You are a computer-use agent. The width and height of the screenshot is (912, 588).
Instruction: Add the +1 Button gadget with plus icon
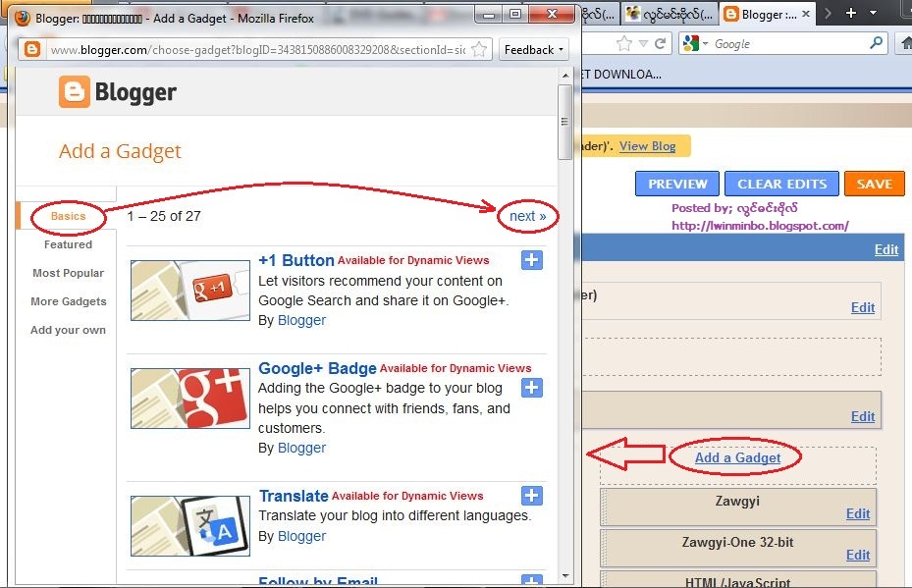532,260
